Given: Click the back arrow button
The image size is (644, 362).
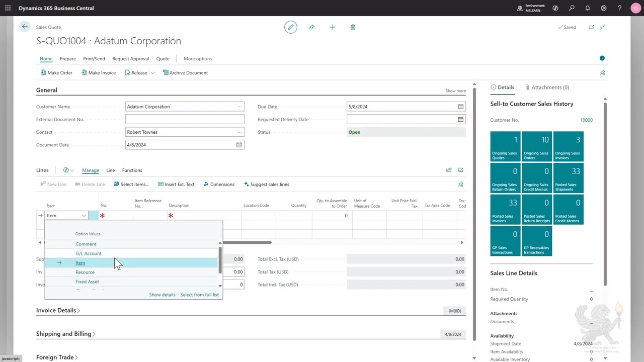Looking at the screenshot, I should tap(25, 27).
